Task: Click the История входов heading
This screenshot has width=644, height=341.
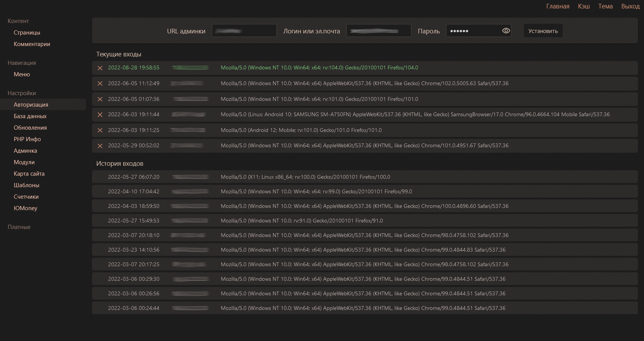Action: (x=120, y=163)
